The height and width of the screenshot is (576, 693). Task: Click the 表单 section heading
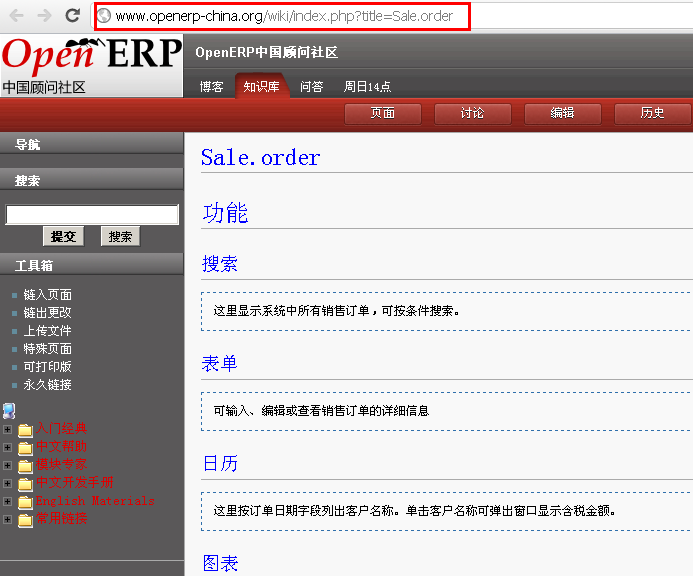pos(220,364)
